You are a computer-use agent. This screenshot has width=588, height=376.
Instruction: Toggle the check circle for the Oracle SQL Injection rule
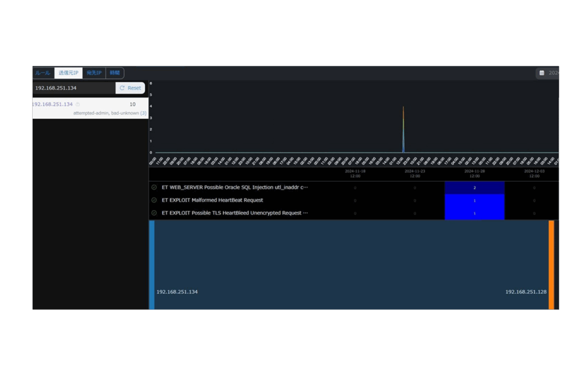point(154,187)
